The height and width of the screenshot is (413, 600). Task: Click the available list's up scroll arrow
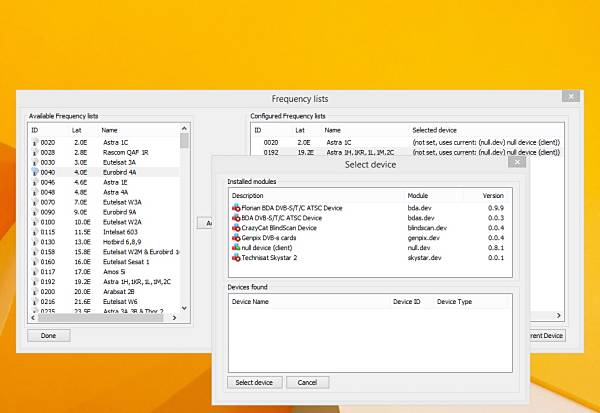(184, 129)
